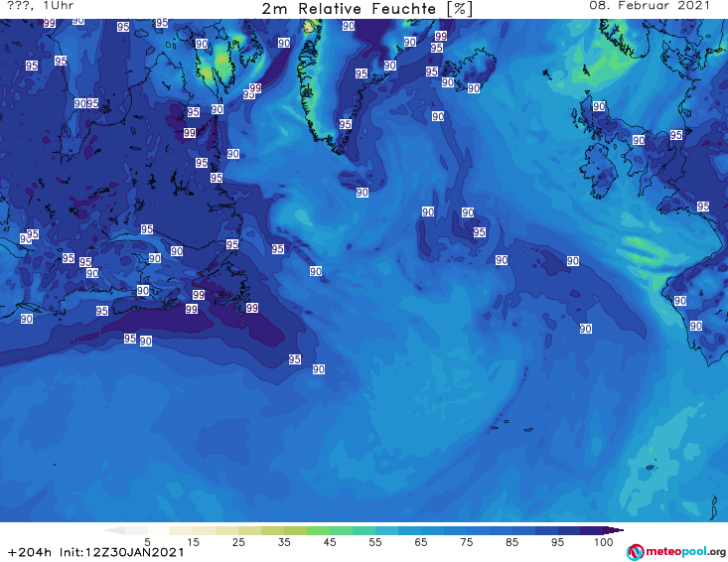Viewport: 728px width, 562px height.
Task: Click legend value 75 on the color scale
Action: [x=467, y=542]
